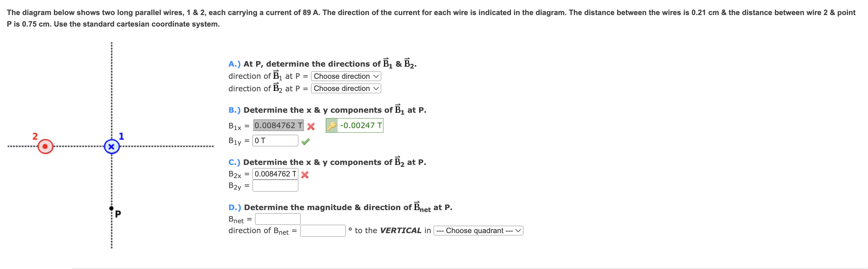
Task: Click the B1y field showing 0 T
Action: (x=275, y=141)
